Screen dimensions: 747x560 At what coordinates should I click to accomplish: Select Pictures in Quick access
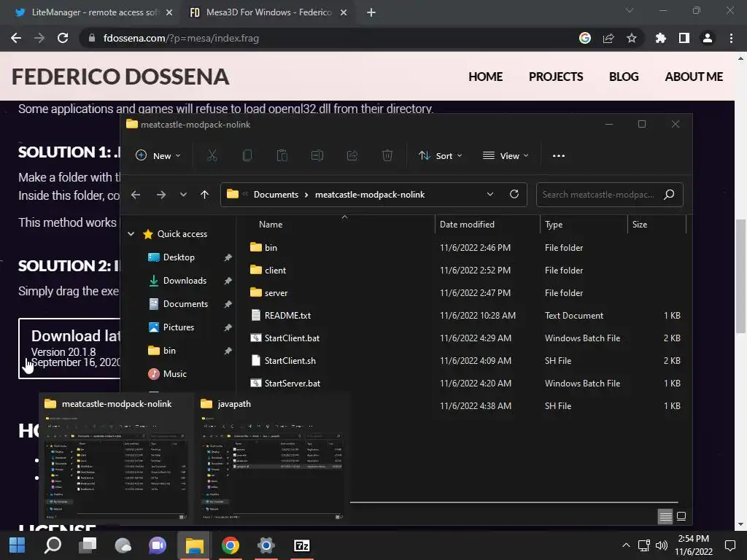[179, 327]
